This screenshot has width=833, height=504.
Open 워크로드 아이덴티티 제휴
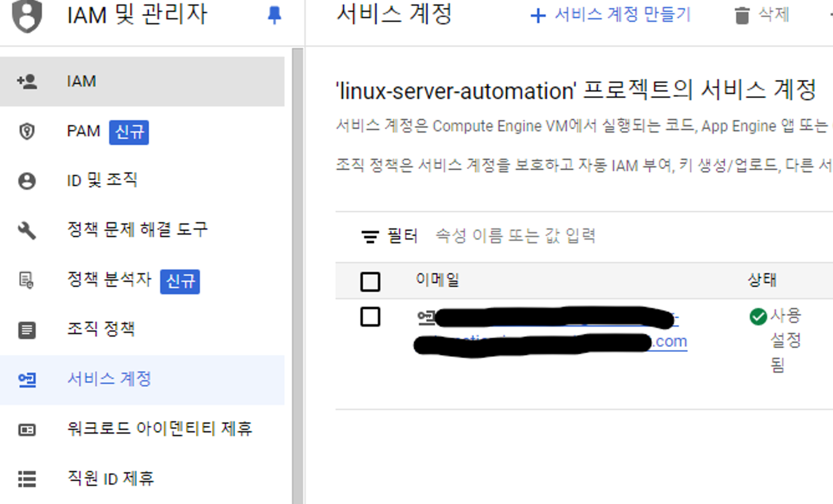click(x=142, y=430)
